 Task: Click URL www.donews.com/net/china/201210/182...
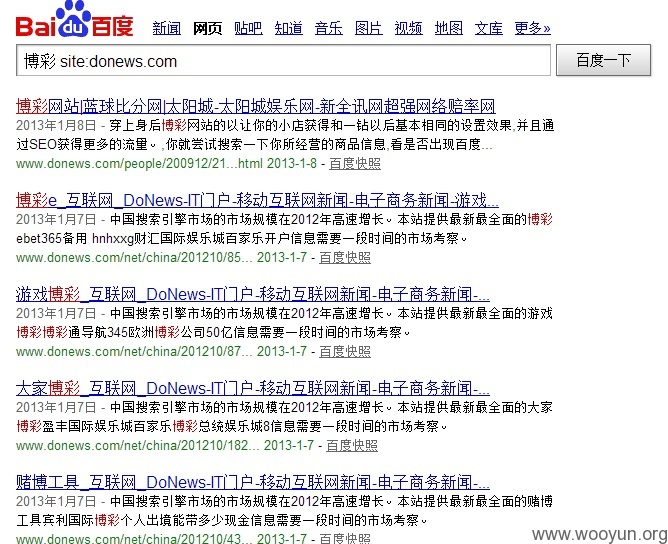pyautogui.click(x=138, y=446)
